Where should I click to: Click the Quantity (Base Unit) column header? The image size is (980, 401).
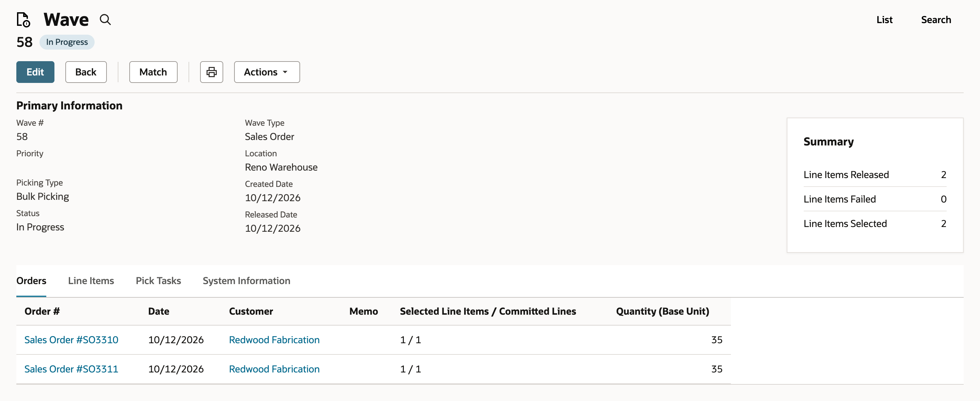pos(662,311)
